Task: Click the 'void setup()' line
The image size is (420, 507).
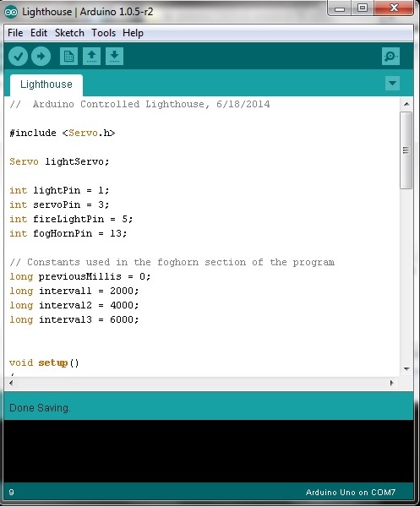Action: click(44, 363)
